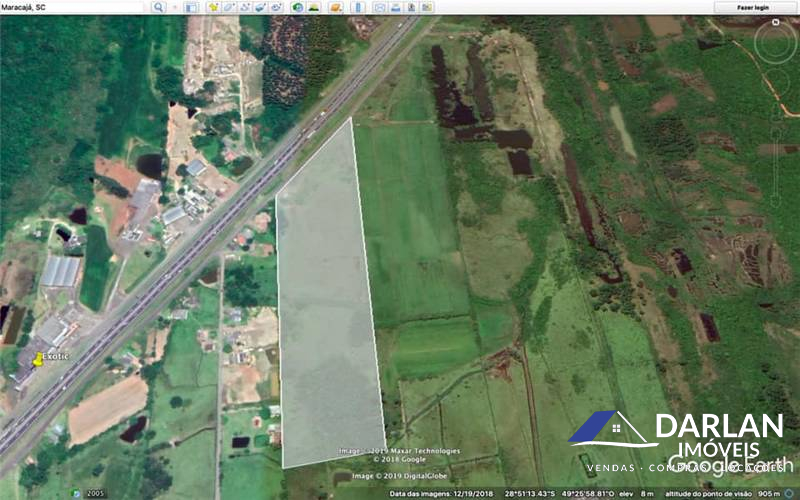This screenshot has width=800, height=500.
Task: Click the Save Image toolbar icon
Action: [x=413, y=7]
